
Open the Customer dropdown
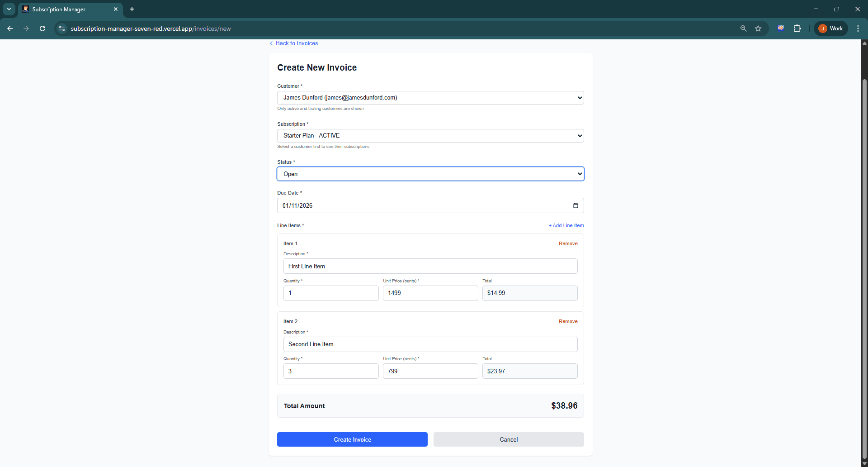coord(430,97)
